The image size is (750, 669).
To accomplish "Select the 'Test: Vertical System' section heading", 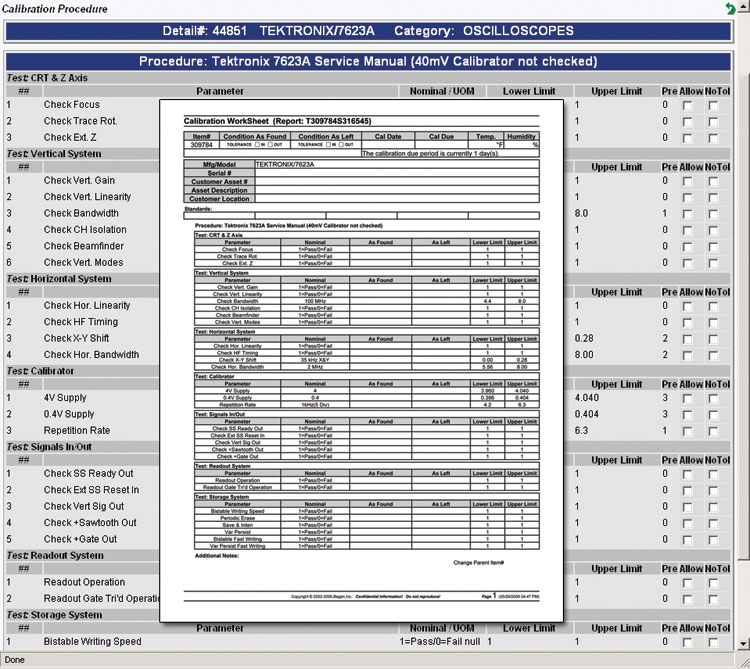I will [x=54, y=154].
